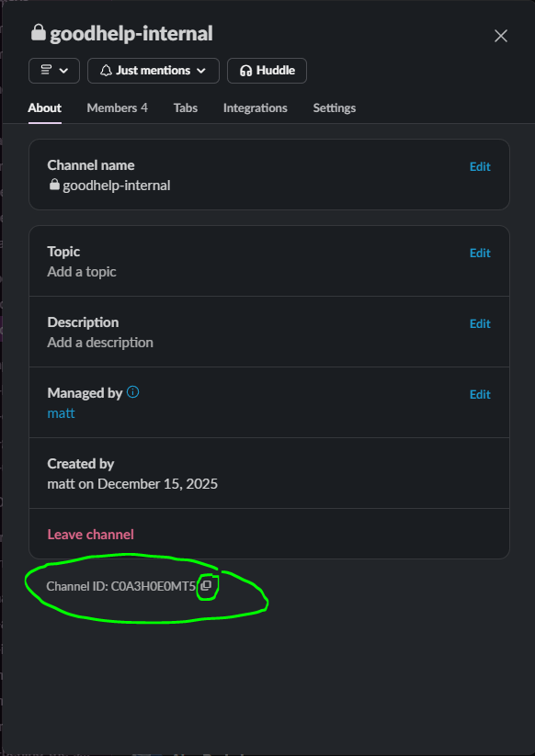Edit the channel Topic
The width and height of the screenshot is (535, 756).
[x=479, y=253]
